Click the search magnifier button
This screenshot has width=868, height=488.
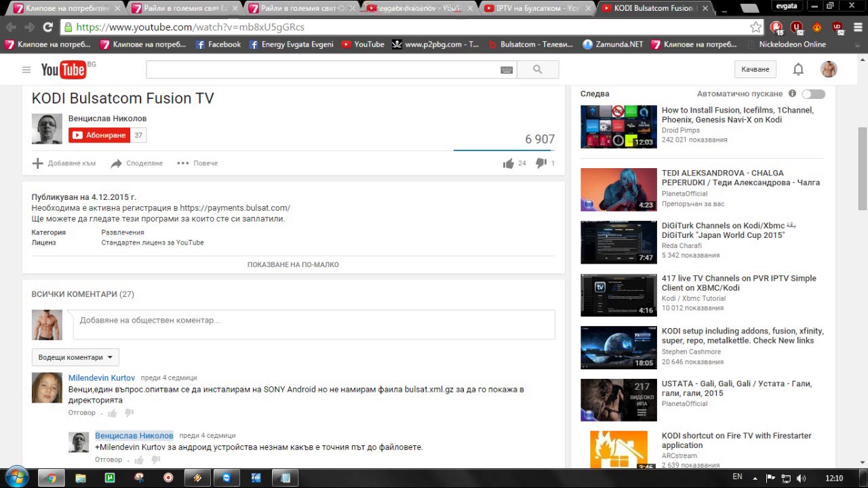click(537, 69)
